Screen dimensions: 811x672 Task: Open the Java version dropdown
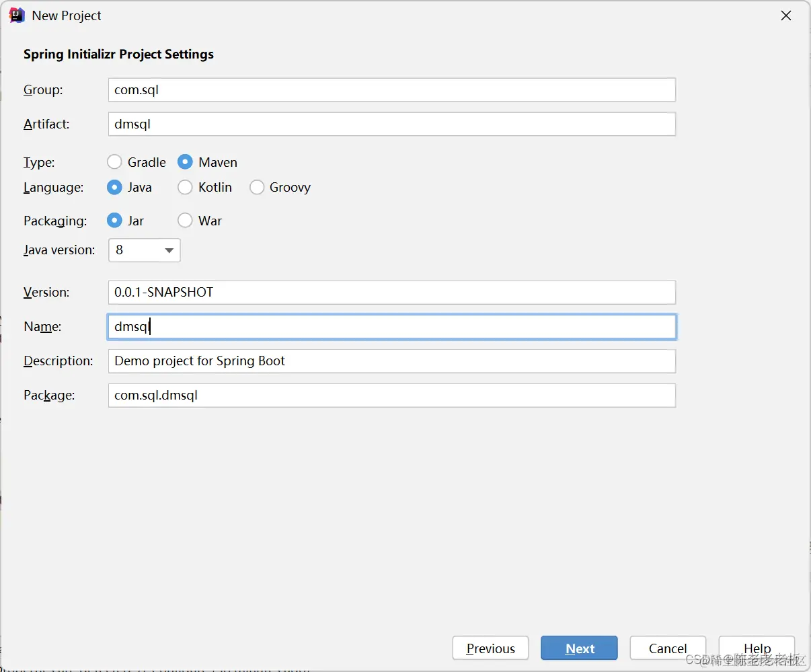point(145,250)
